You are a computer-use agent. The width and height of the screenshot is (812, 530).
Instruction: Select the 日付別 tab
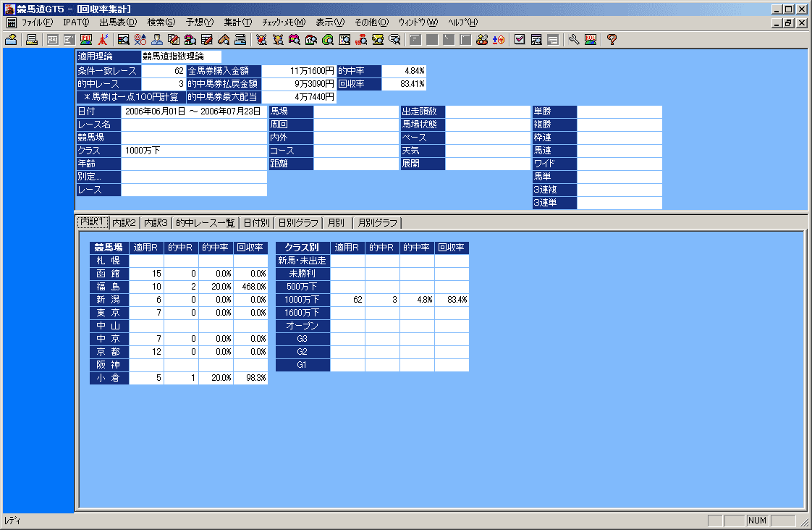pyautogui.click(x=256, y=223)
